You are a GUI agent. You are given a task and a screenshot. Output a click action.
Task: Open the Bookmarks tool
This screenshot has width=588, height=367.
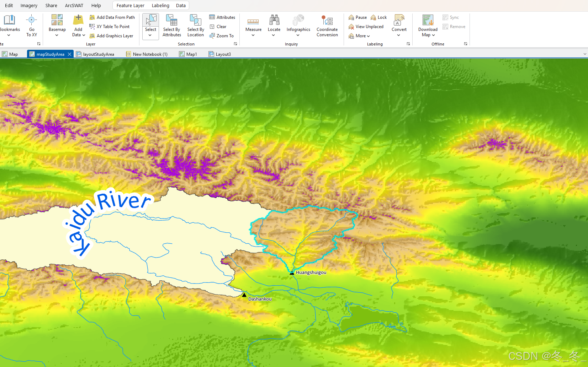tap(10, 26)
